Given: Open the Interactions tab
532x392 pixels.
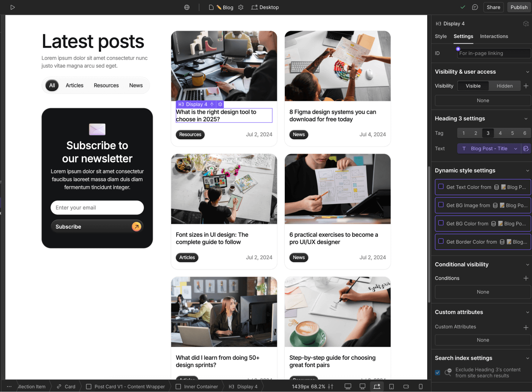Looking at the screenshot, I should coord(494,36).
